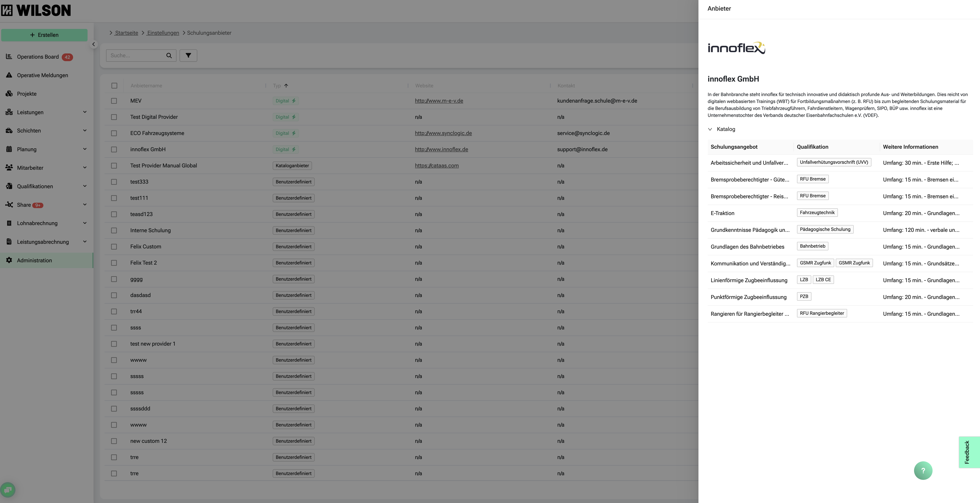The height and width of the screenshot is (503, 980).
Task: Click the green Erstellen button
Action: click(44, 35)
